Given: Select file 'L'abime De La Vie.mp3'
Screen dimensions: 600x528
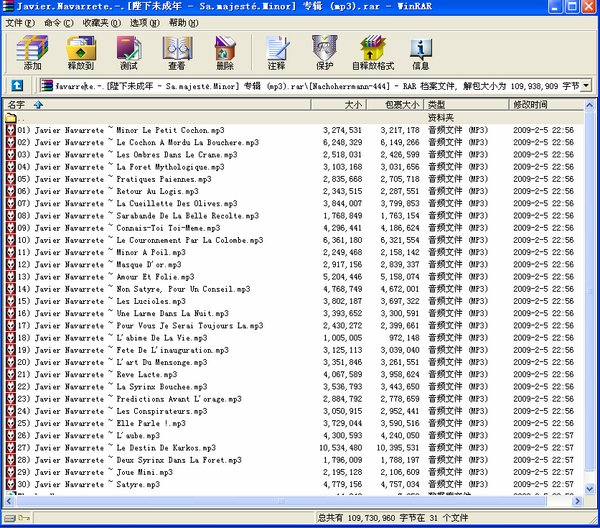Looking at the screenshot, I should pos(112,338).
